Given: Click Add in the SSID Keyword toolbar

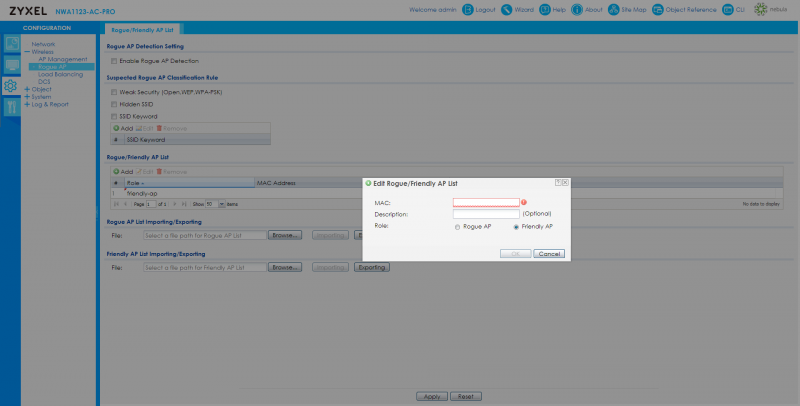Looking at the screenshot, I should click(x=123, y=129).
